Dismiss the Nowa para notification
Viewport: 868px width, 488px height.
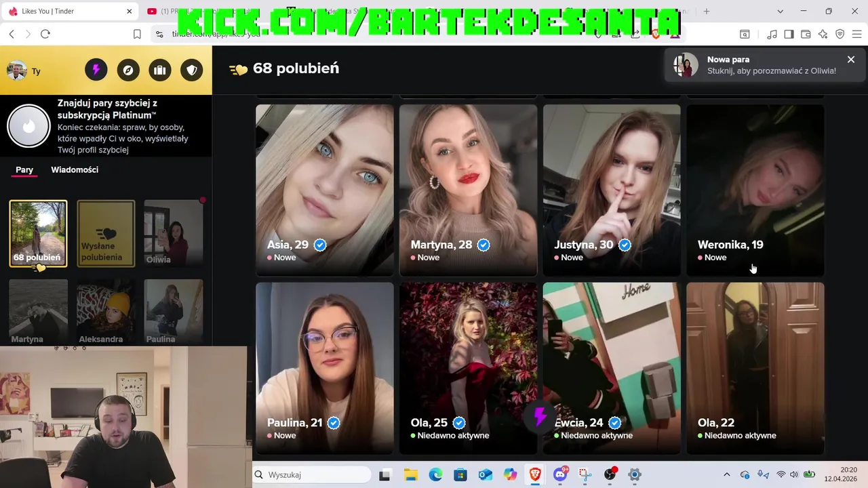tap(851, 60)
